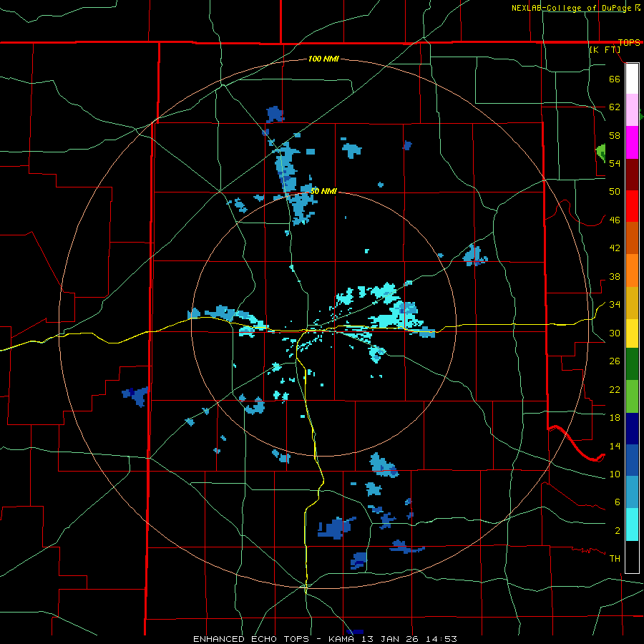Click the legend value '50'
Screen dimensions: 644x644
pos(615,191)
